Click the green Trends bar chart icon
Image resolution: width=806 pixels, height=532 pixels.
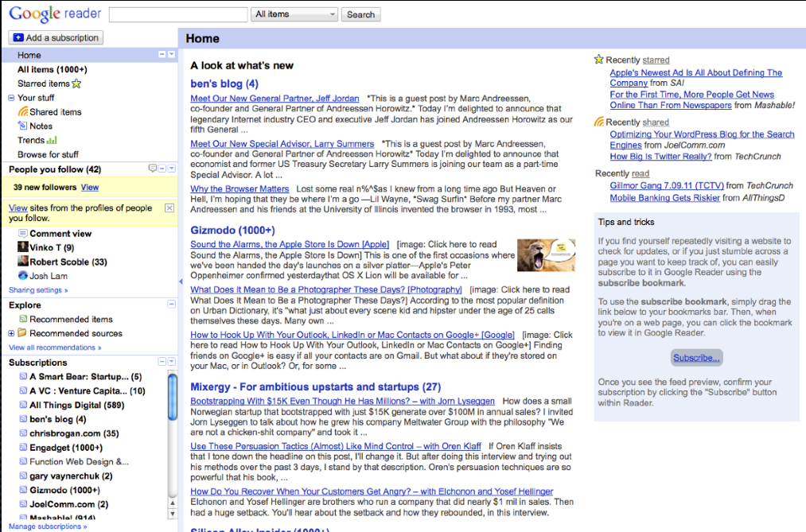(x=52, y=140)
